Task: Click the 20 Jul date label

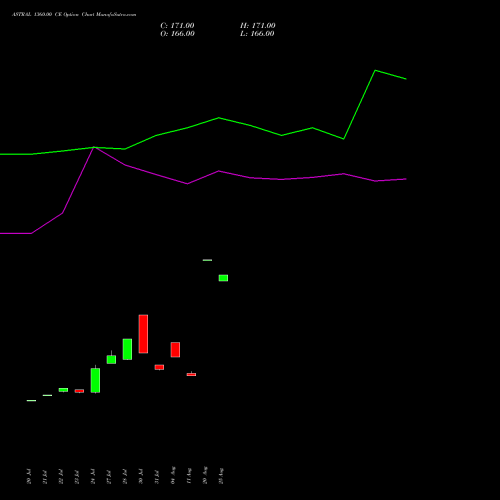Action: point(29,476)
